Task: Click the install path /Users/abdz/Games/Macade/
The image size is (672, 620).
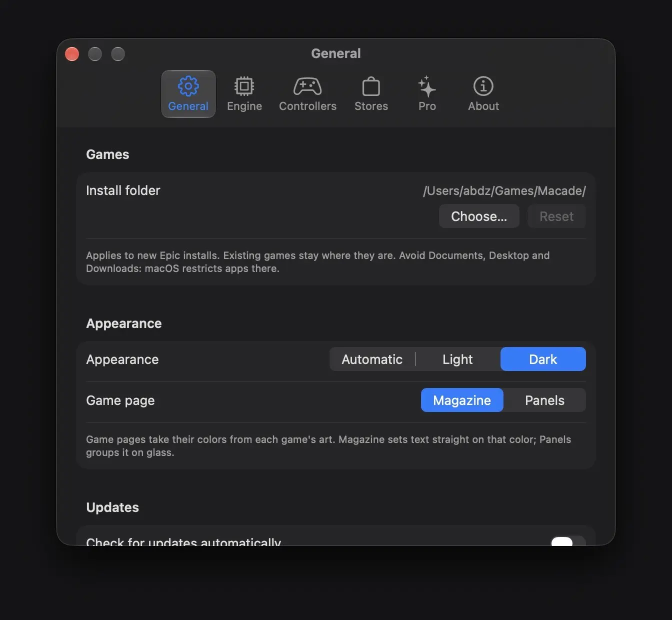Action: coord(504,190)
